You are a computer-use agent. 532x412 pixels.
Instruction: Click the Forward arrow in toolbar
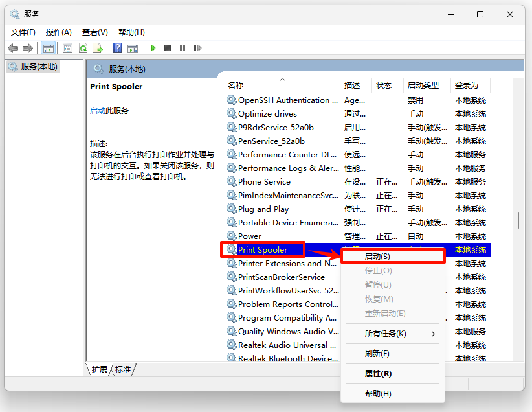(x=27, y=48)
